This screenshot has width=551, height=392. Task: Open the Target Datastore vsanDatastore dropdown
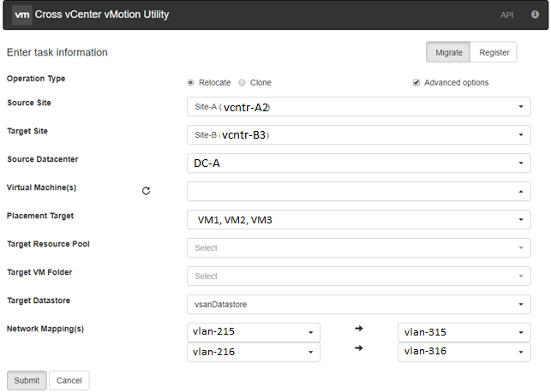tap(359, 304)
